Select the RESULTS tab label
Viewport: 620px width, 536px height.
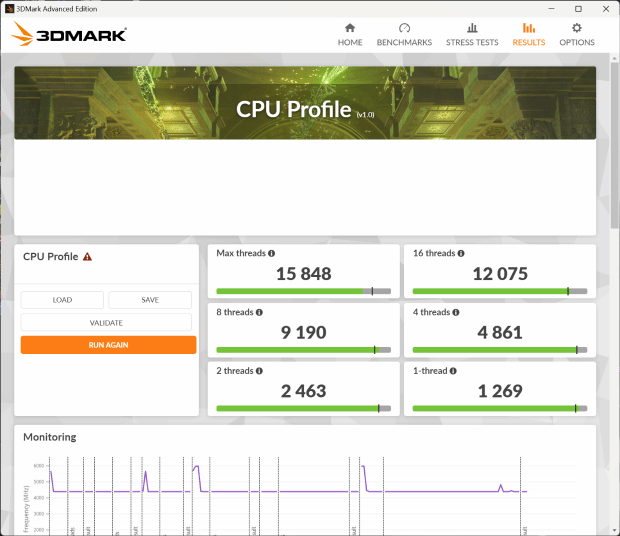(x=529, y=42)
